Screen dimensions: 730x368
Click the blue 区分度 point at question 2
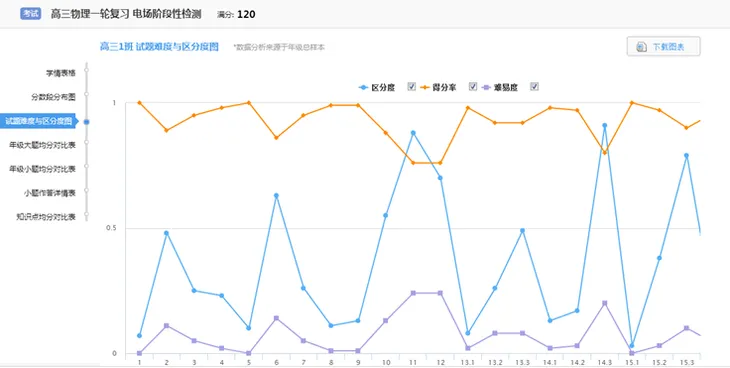coord(167,233)
